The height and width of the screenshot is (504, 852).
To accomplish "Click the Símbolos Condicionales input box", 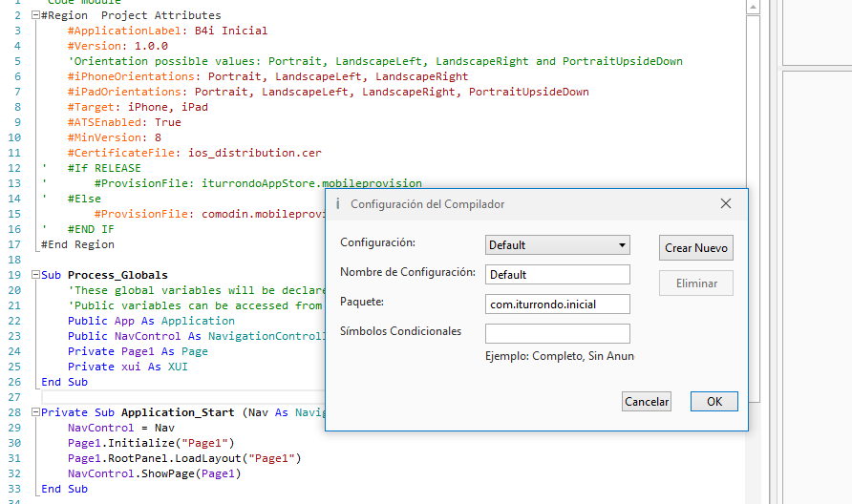I will (x=557, y=334).
